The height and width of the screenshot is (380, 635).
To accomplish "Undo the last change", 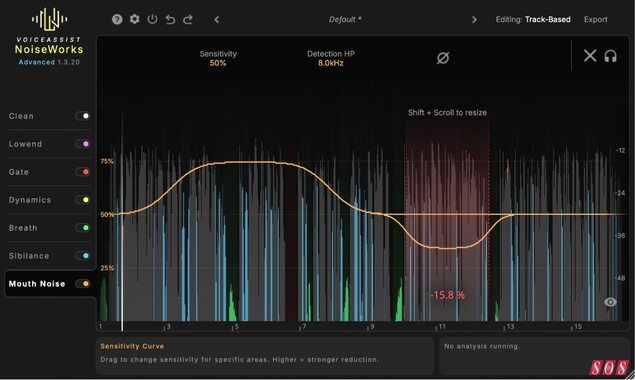I will (170, 19).
